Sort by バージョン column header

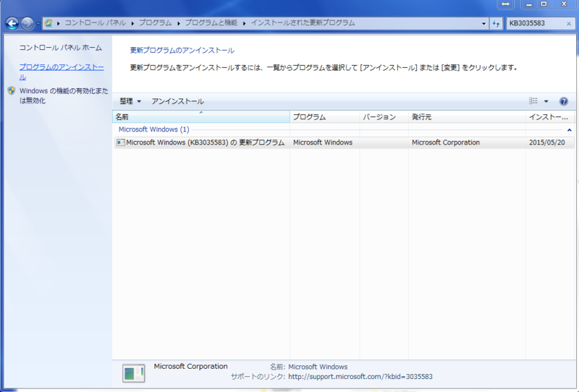(384, 117)
